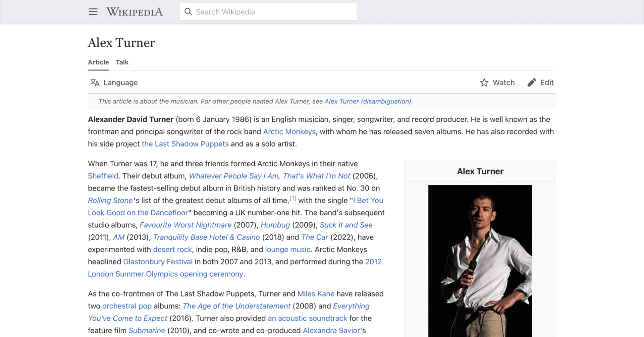Follow the Sheffield link

point(103,176)
